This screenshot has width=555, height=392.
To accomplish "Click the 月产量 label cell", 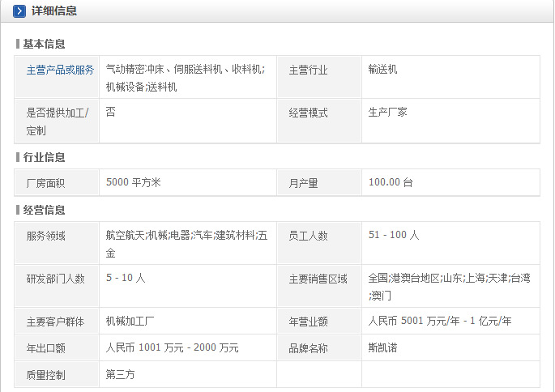I will 319,182.
